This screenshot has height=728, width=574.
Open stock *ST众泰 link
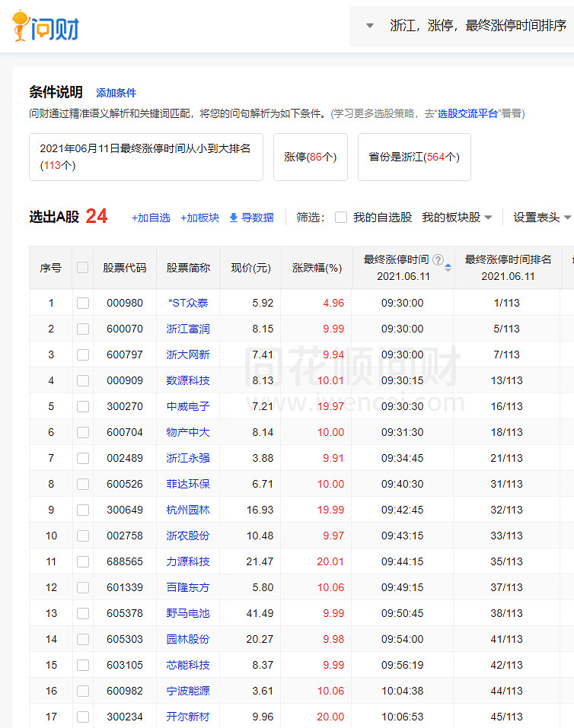(x=188, y=304)
